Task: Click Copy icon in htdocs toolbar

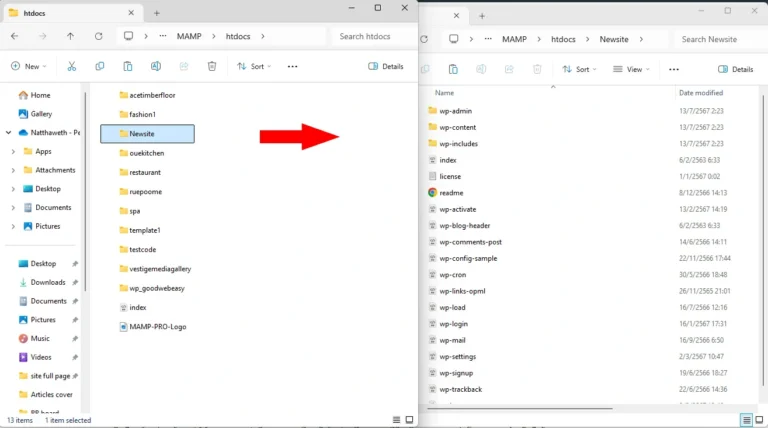Action: pyautogui.click(x=99, y=66)
